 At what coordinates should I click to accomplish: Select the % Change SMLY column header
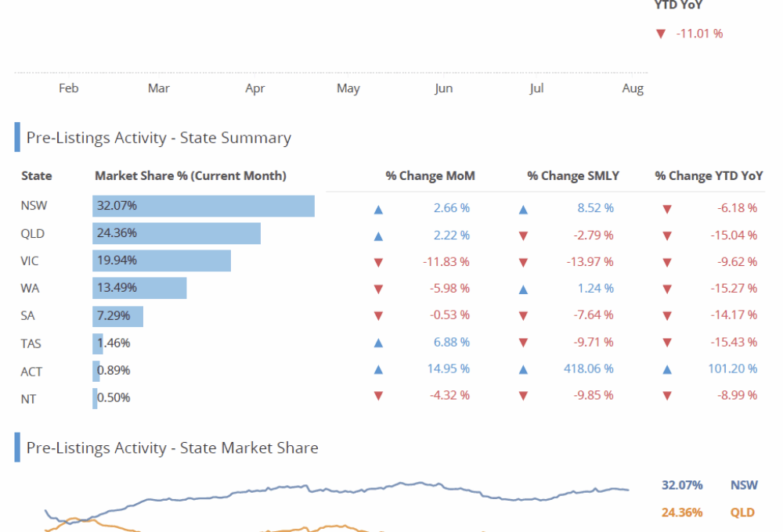click(573, 176)
